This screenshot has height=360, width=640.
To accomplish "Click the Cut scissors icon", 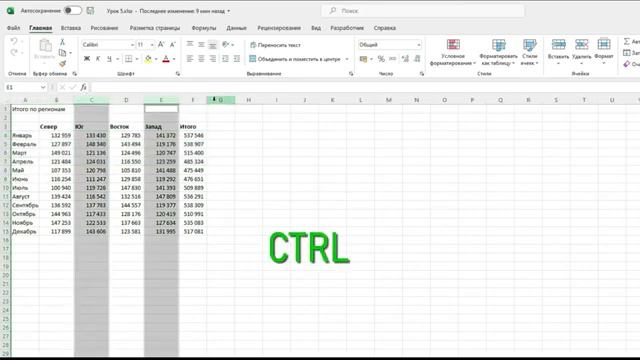I will tap(62, 42).
